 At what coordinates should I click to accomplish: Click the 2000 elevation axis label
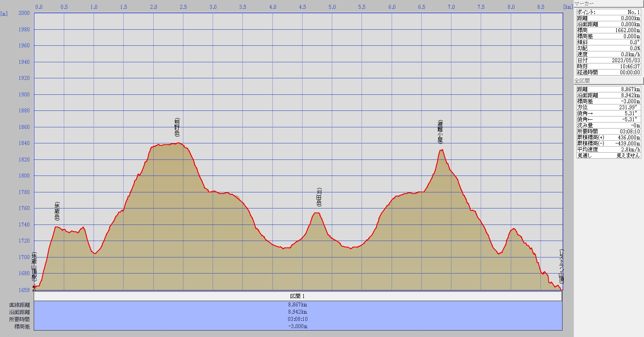24,13
